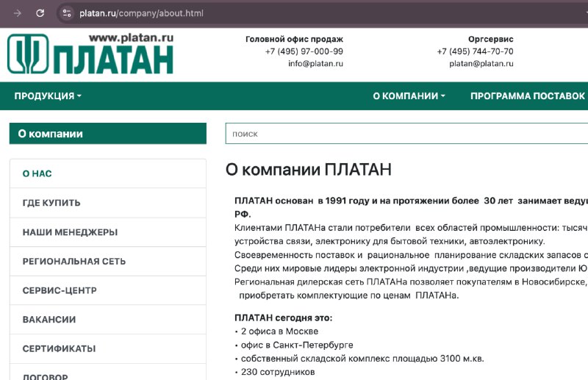Click phone number +7 (495) 744-70-70
The image size is (588, 380).
click(475, 51)
